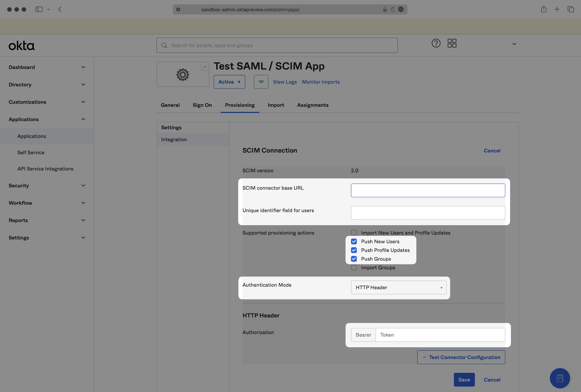Check the Import Groups checkbox
Image resolution: width=581 pixels, height=392 pixels.
coord(354,268)
